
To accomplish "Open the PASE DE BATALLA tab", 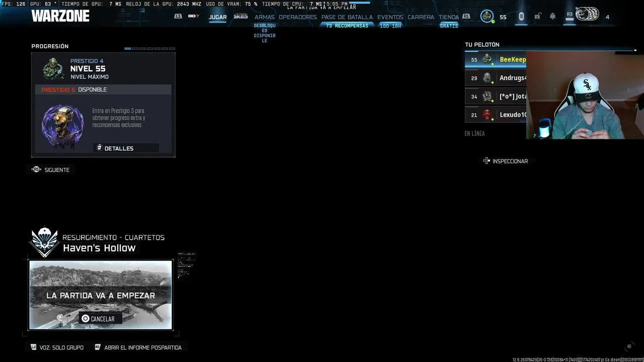I will pyautogui.click(x=347, y=17).
